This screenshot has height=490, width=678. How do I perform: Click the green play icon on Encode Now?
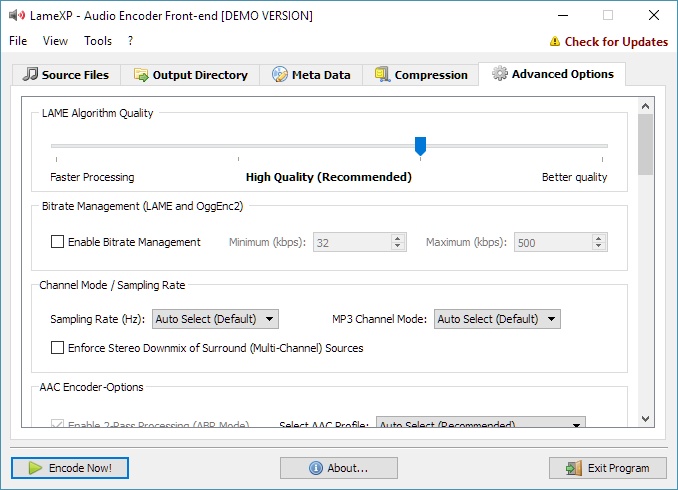[35, 468]
